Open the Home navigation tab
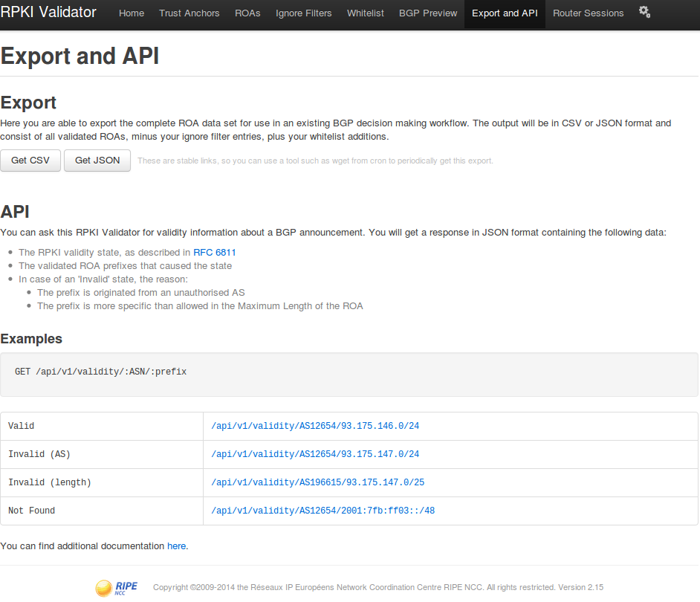The image size is (700, 602). click(x=132, y=13)
